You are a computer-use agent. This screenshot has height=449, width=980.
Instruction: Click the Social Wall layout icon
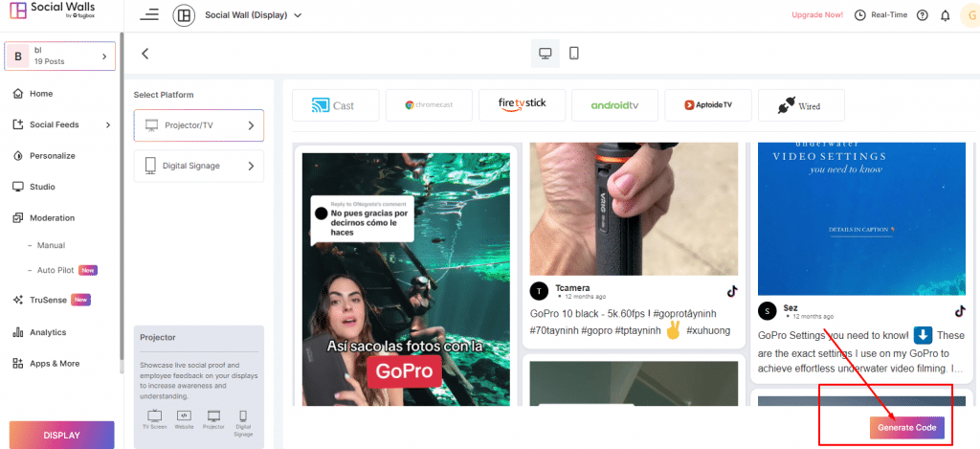[x=184, y=15]
